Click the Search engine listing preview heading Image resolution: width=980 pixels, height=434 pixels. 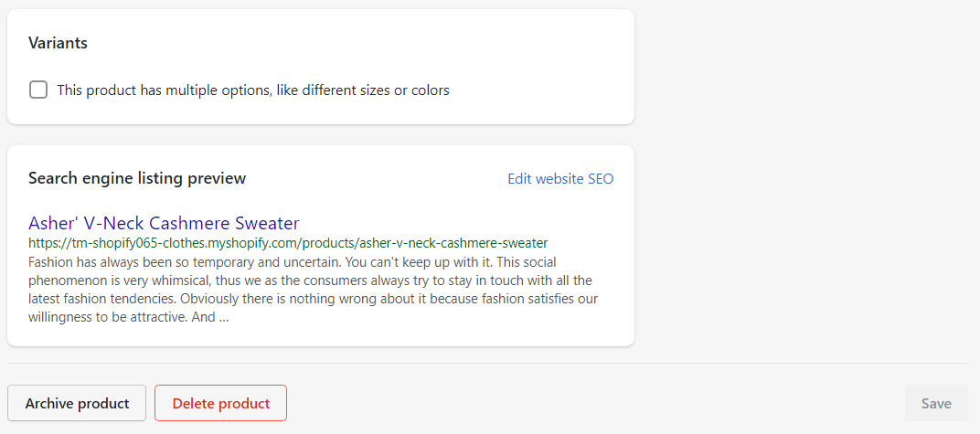pos(137,178)
